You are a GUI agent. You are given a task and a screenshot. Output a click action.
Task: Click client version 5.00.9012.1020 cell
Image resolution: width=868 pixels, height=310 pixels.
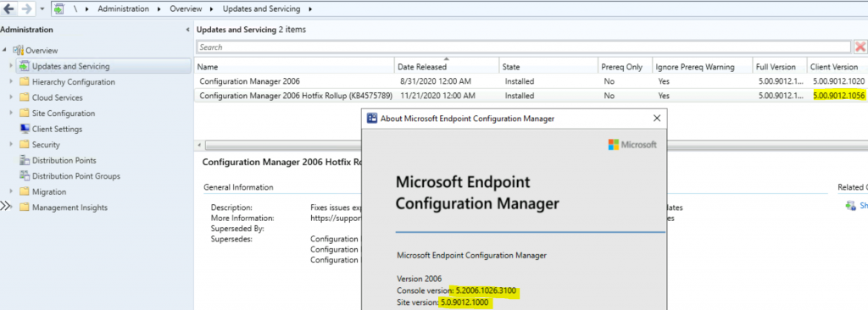838,80
